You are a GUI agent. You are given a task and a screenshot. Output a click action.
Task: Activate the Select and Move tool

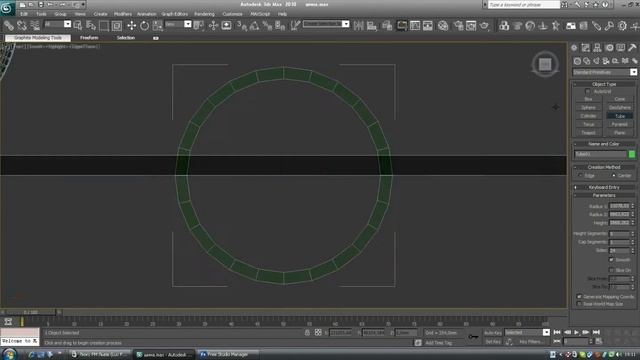[x=131, y=26]
